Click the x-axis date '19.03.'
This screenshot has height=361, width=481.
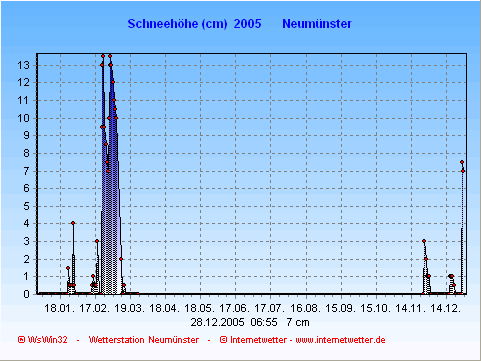point(130,308)
